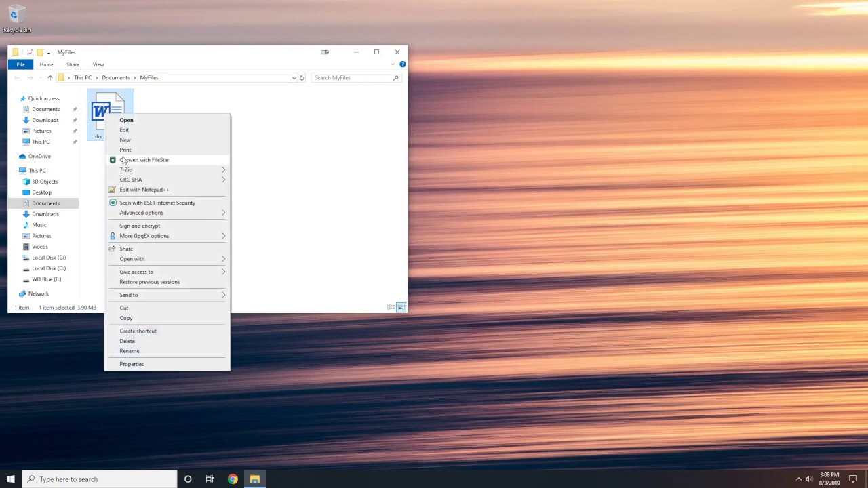Switch to Details view icon
868x488 pixels.
tap(391, 308)
